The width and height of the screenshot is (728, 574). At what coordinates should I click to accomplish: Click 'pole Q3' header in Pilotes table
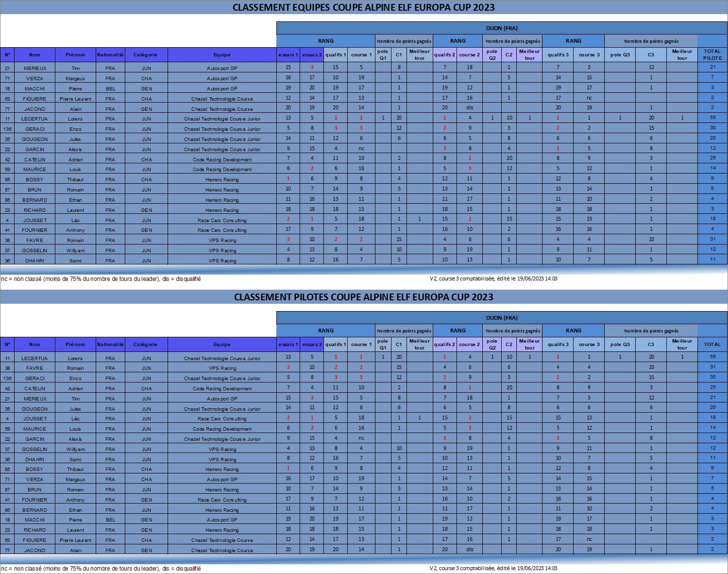(x=620, y=344)
